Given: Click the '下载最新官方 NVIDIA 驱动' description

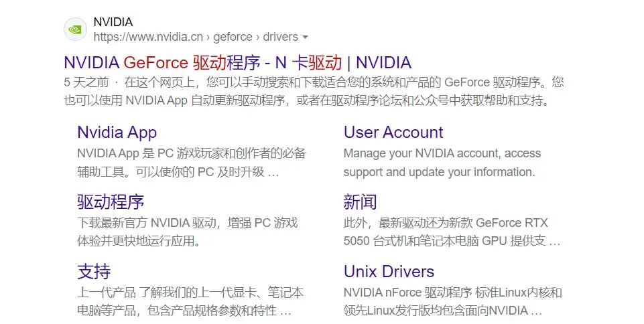Looking at the screenshot, I should (x=187, y=232).
